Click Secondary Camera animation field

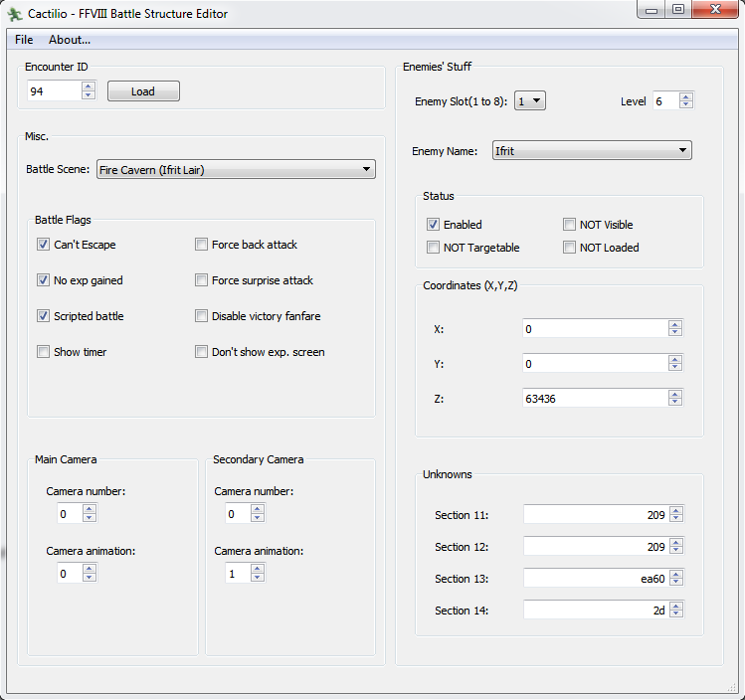pos(238,573)
